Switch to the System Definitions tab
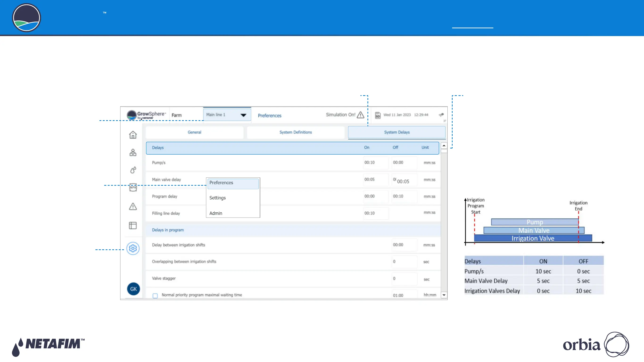 click(x=296, y=132)
